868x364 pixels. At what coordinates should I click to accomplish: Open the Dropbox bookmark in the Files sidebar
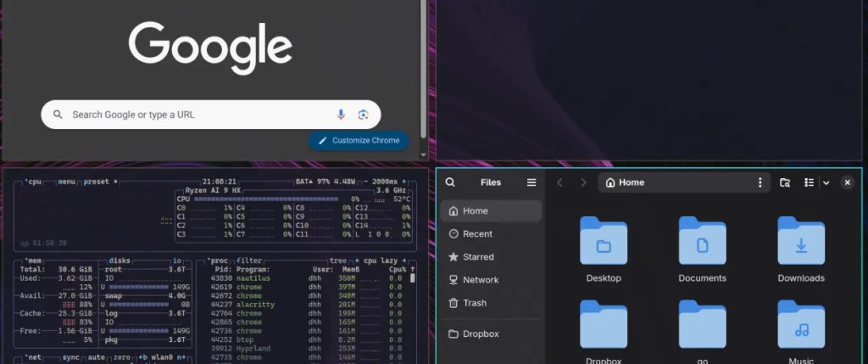point(491,334)
